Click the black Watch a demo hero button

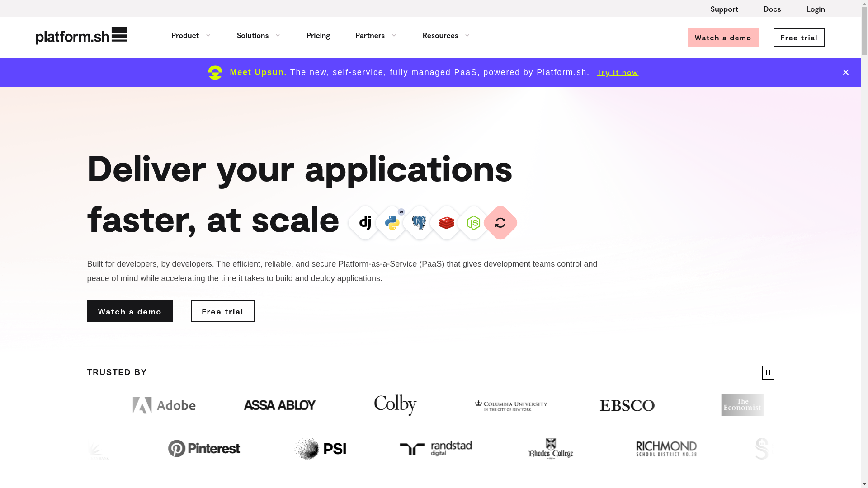click(x=130, y=311)
